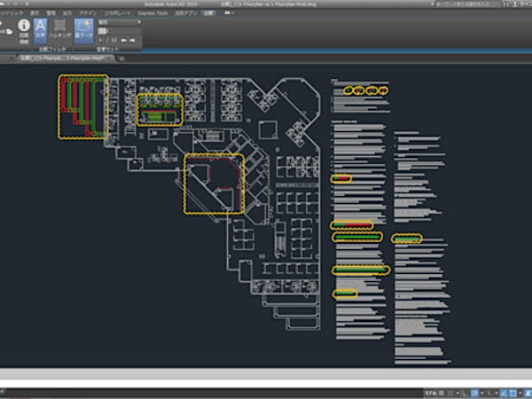Click the モデル button in status bar
Screen dimensions: 532x399
[x=430, y=391]
